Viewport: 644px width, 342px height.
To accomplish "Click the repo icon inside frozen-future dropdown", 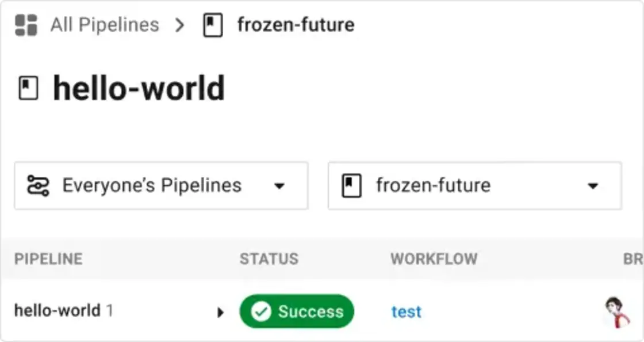I will pos(351,186).
